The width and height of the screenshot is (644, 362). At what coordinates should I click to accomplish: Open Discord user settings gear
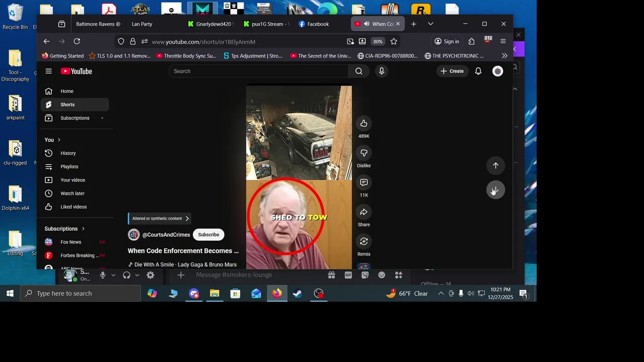[x=150, y=275]
